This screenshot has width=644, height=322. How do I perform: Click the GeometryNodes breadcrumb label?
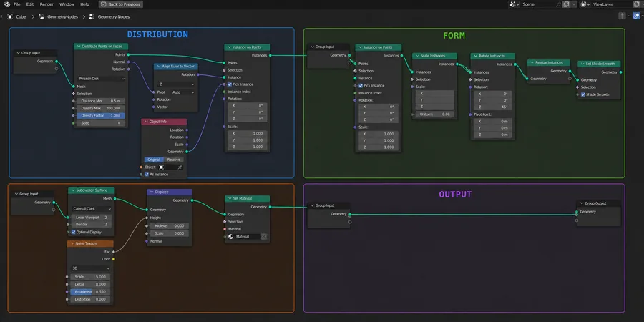(x=62, y=17)
